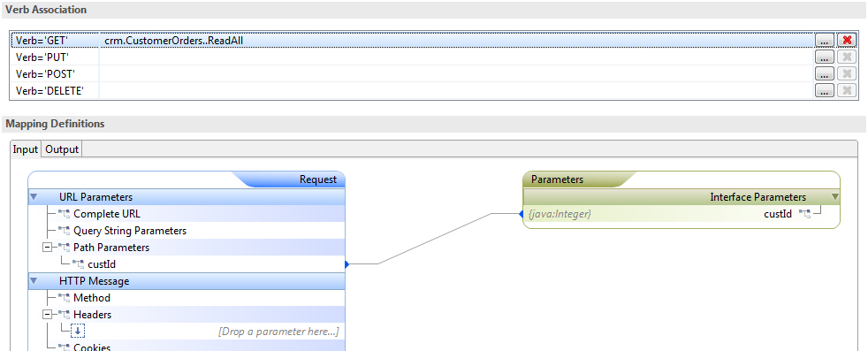Screen dimensions: 868x351
Task: Click the Complete URL node icon
Action: point(64,214)
